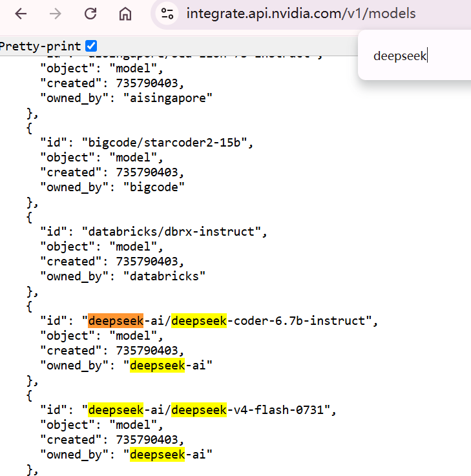Click the owned_by "bigcode" value
471x476 pixels.
coord(154,187)
